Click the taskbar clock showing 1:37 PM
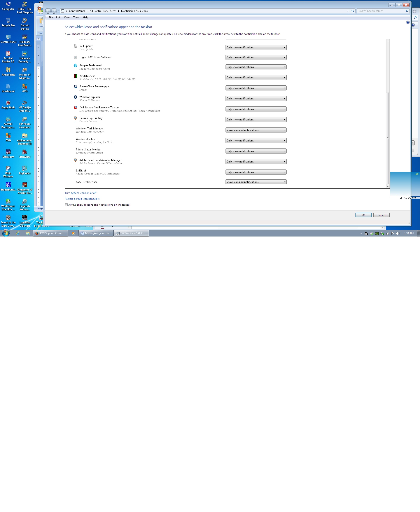This screenshot has height=512, width=420. (x=409, y=233)
